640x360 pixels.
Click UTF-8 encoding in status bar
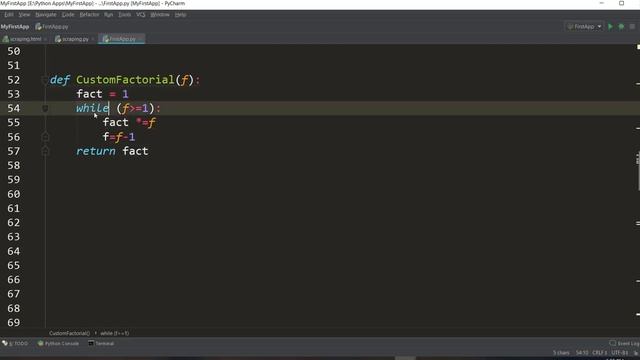click(620, 353)
